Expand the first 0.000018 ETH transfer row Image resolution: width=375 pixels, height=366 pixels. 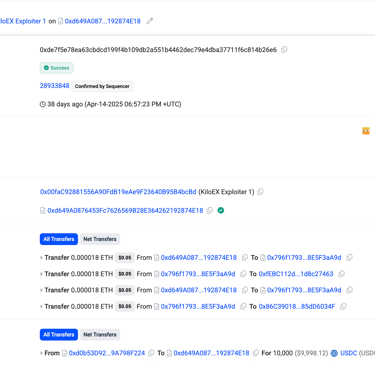point(41,258)
